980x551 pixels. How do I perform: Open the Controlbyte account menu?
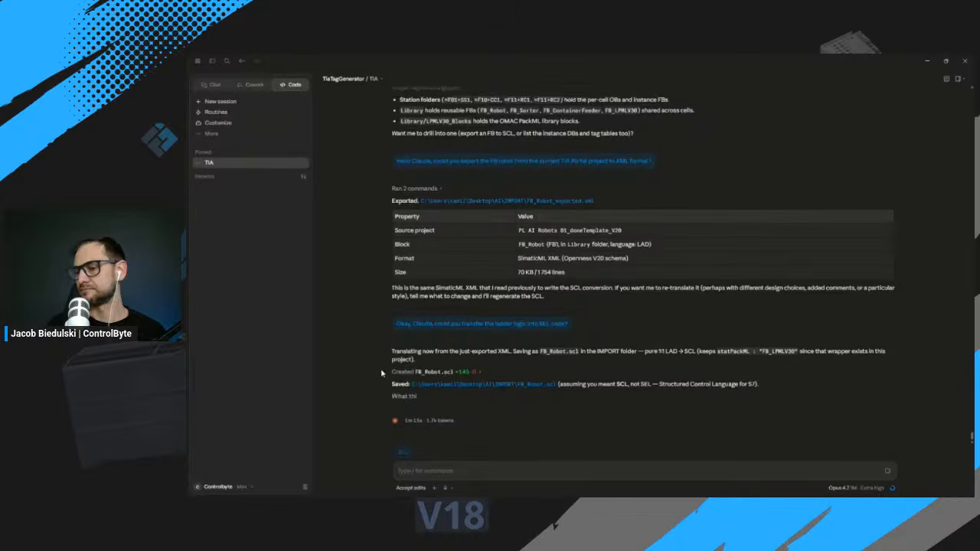click(224, 487)
